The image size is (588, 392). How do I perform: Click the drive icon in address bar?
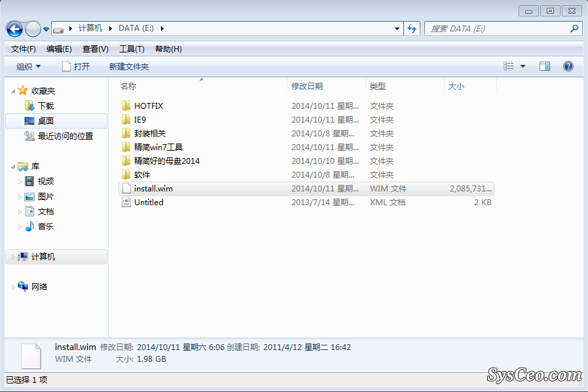tap(58, 29)
